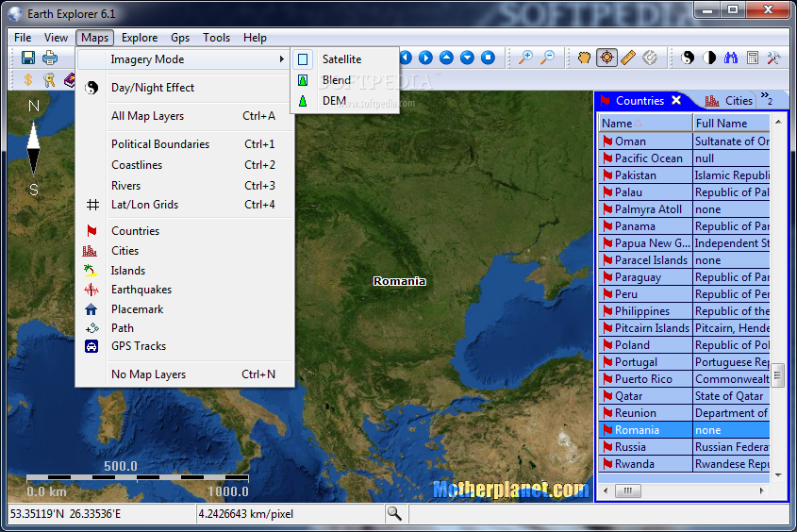Image resolution: width=797 pixels, height=532 pixels.
Task: Click the magnifier icon in status bar
Action: [x=394, y=514]
